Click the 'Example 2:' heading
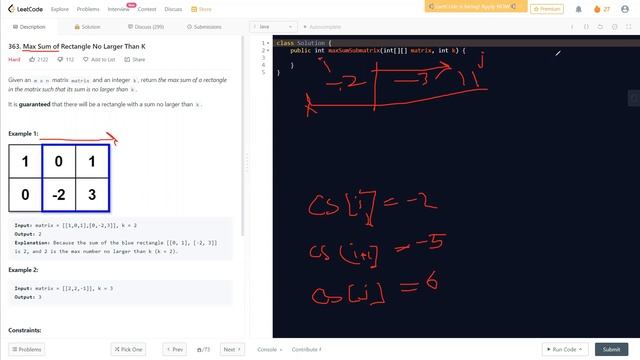 (x=23, y=270)
